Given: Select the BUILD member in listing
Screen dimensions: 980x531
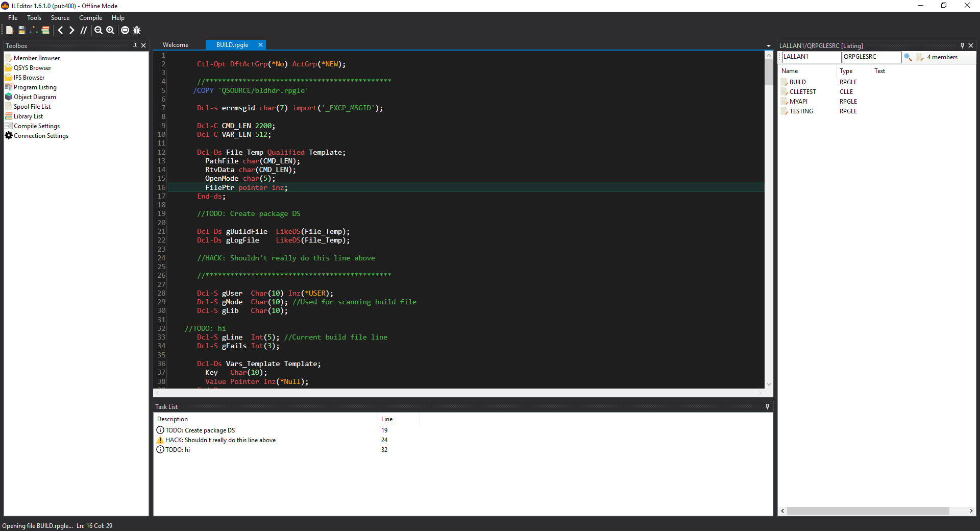Looking at the screenshot, I should (797, 82).
